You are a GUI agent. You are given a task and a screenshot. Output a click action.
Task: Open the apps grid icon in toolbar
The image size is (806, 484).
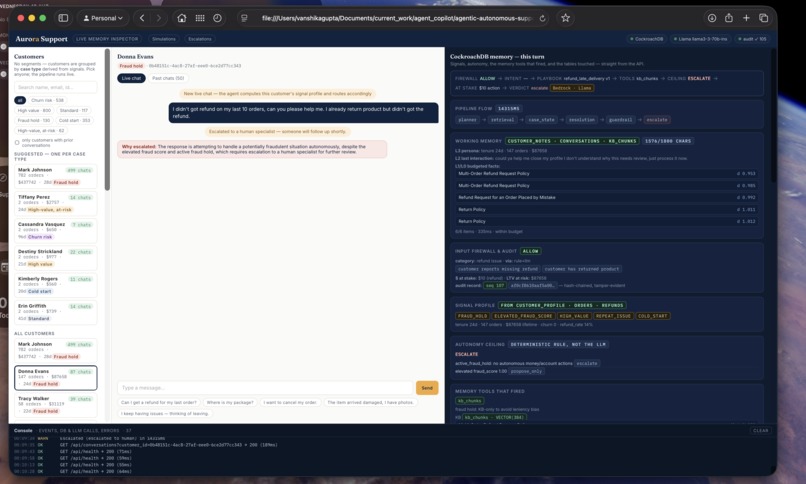(200, 18)
